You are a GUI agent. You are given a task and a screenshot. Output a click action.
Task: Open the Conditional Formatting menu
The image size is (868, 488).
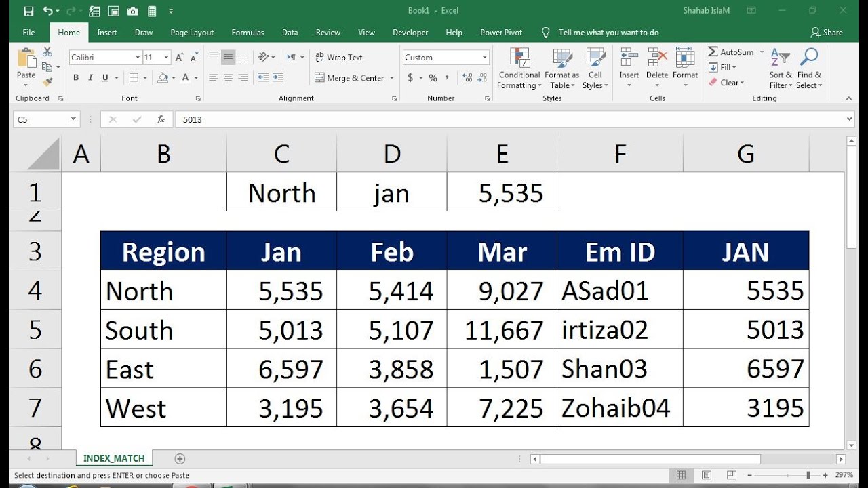[519, 68]
